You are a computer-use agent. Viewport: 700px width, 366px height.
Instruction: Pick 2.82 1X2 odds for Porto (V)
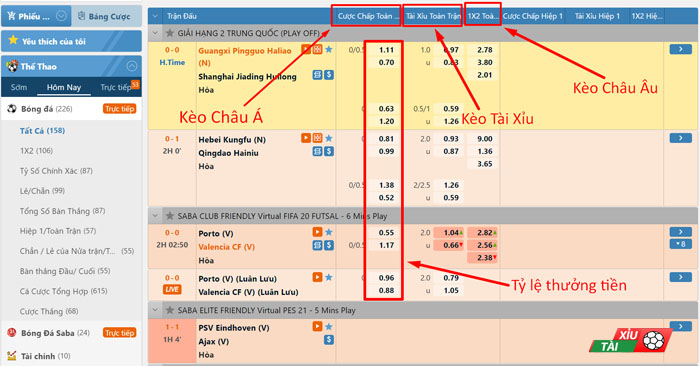484,233
